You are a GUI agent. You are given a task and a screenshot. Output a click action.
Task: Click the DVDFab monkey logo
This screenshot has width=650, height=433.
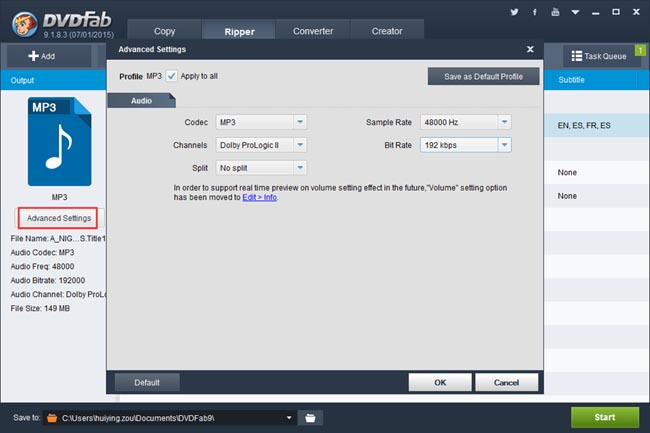24,24
